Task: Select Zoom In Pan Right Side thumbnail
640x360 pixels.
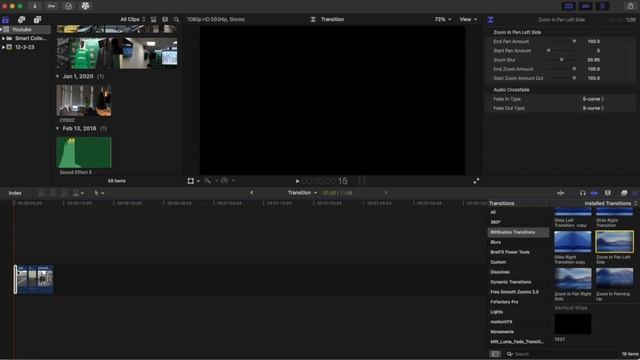Action: point(573,278)
